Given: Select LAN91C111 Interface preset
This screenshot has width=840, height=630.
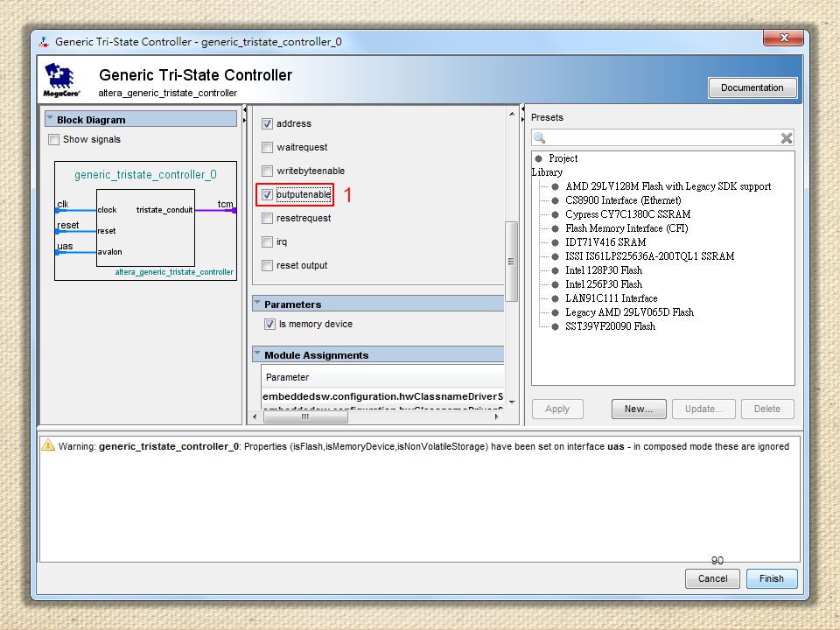Looking at the screenshot, I should [612, 297].
